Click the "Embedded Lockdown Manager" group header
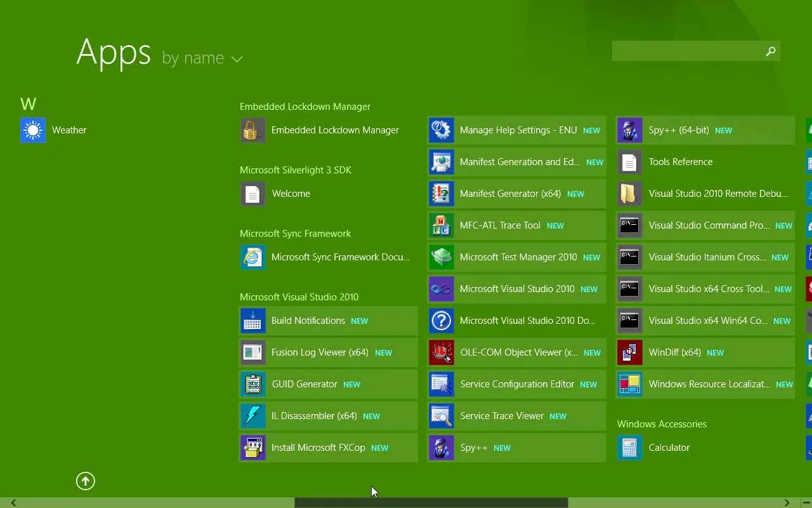Viewport: 812px width, 508px height. click(x=305, y=107)
